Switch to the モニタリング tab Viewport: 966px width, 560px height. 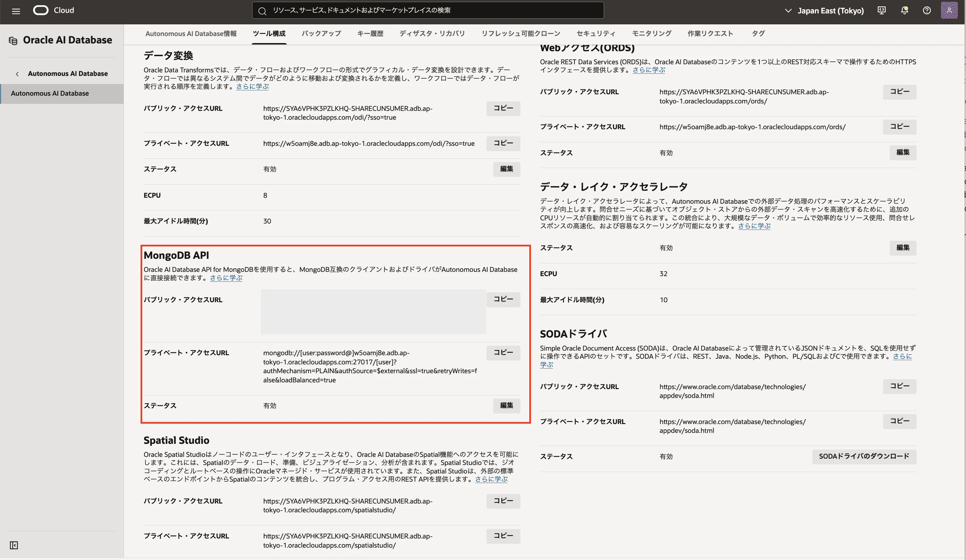tap(652, 34)
